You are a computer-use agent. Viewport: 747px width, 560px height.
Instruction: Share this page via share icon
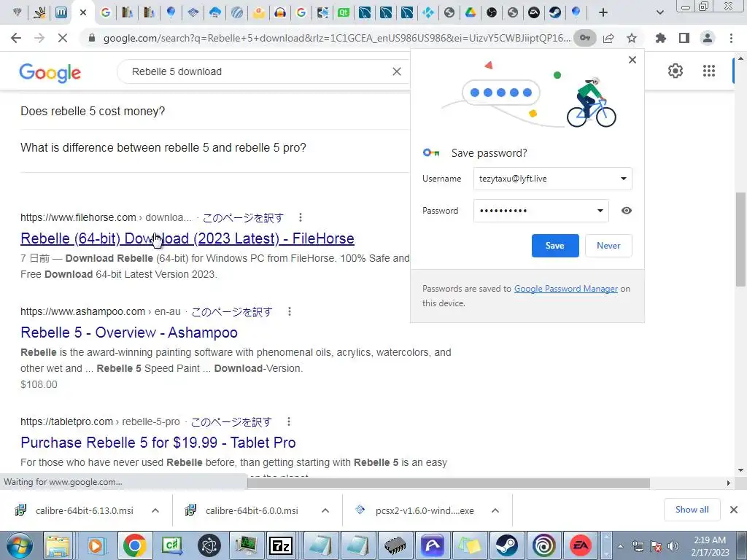click(x=608, y=38)
